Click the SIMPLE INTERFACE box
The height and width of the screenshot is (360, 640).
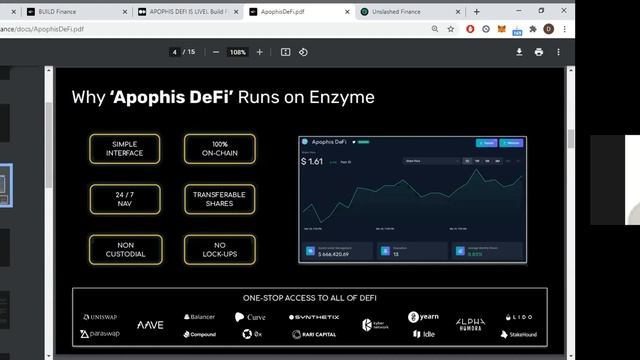coord(124,149)
